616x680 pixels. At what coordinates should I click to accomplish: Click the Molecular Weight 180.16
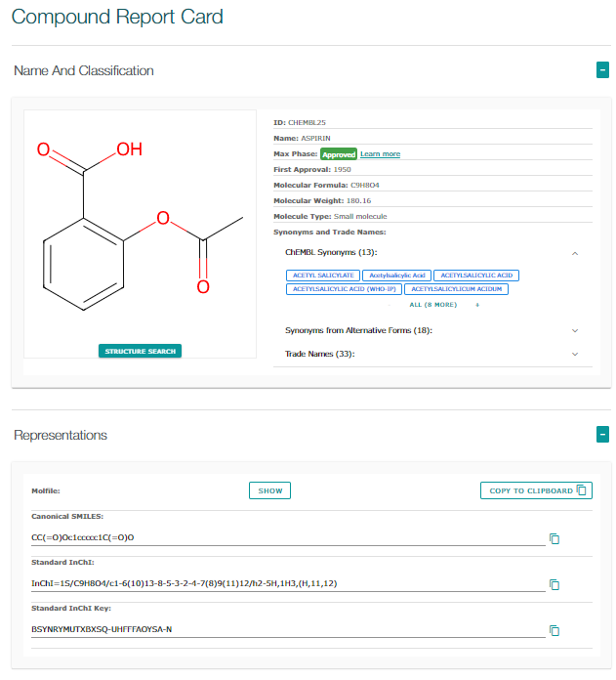358,201
